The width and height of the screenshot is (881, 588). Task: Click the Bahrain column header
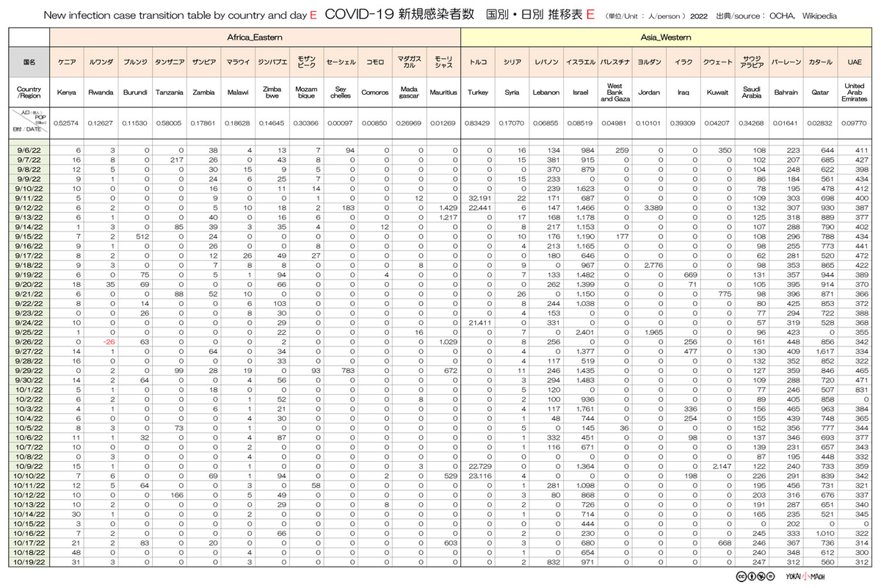click(786, 93)
